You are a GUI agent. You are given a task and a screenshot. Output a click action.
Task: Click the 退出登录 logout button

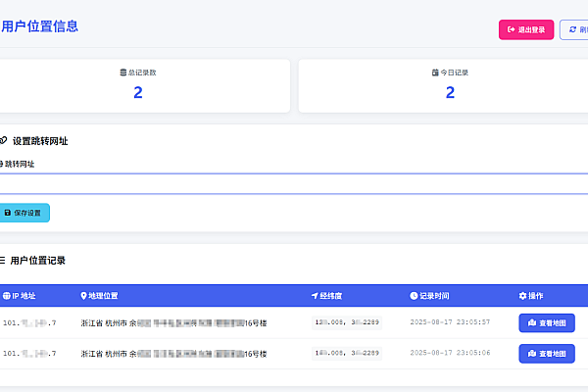tap(526, 29)
